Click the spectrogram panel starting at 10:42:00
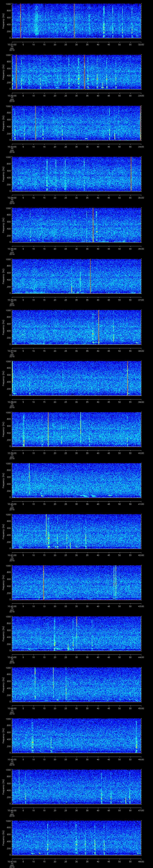153x868 pixels. [76, 582]
